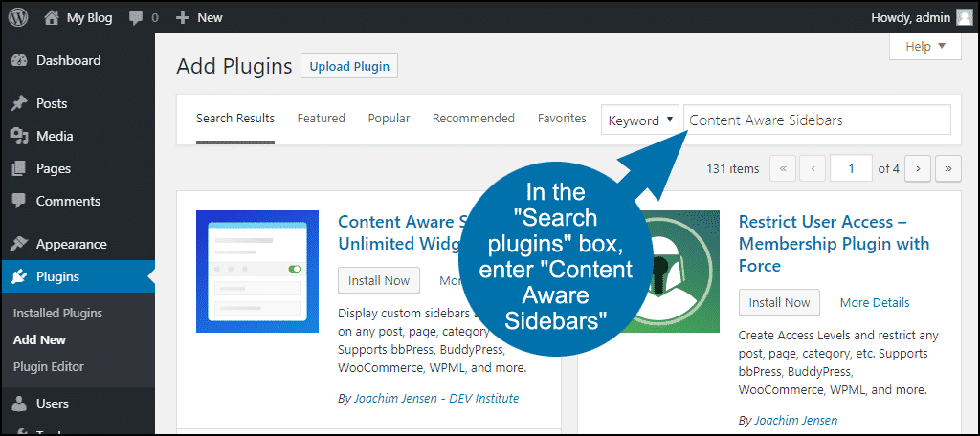The width and height of the screenshot is (980, 436).
Task: Go to the last results page
Action: (948, 168)
